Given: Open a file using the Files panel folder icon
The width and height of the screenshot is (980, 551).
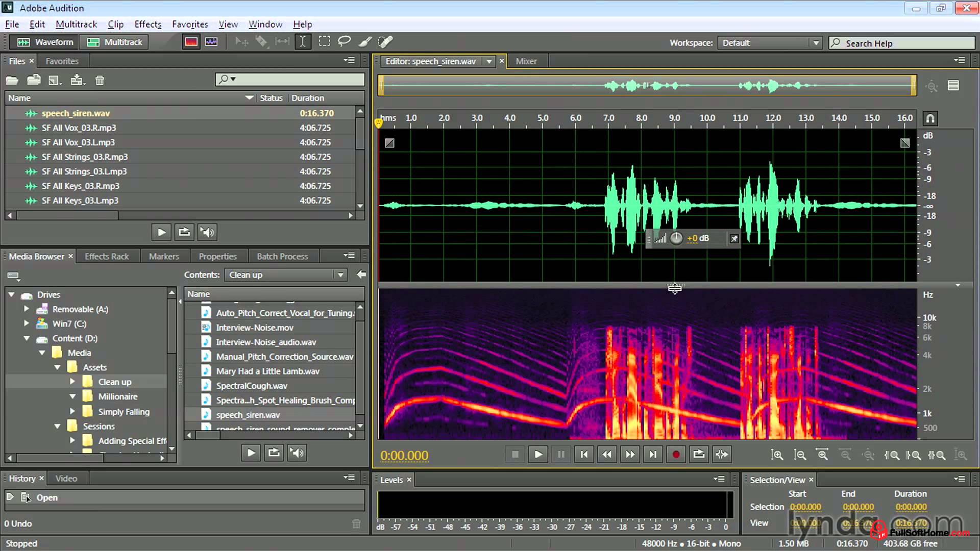Looking at the screenshot, I should pyautogui.click(x=12, y=80).
